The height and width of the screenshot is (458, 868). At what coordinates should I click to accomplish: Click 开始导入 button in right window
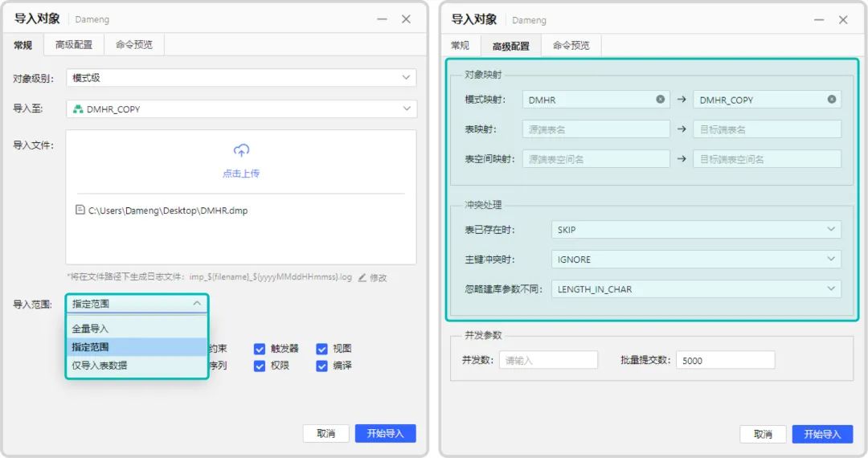(x=822, y=434)
